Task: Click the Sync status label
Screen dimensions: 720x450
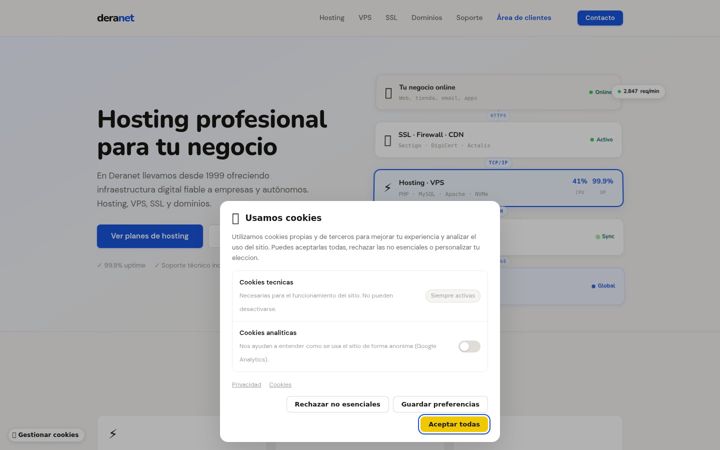Action: 605,236
